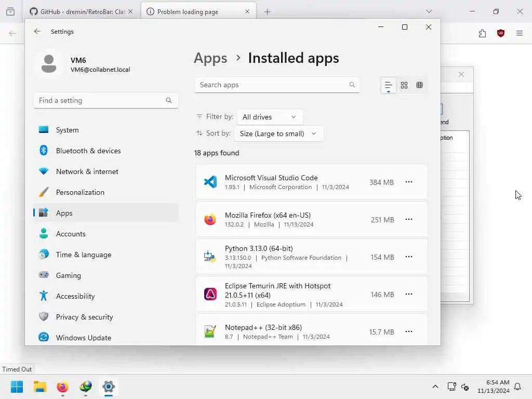Screen dimensions: 532x399
Task: Open the Sort by Size dropdown
Action: click(x=279, y=134)
